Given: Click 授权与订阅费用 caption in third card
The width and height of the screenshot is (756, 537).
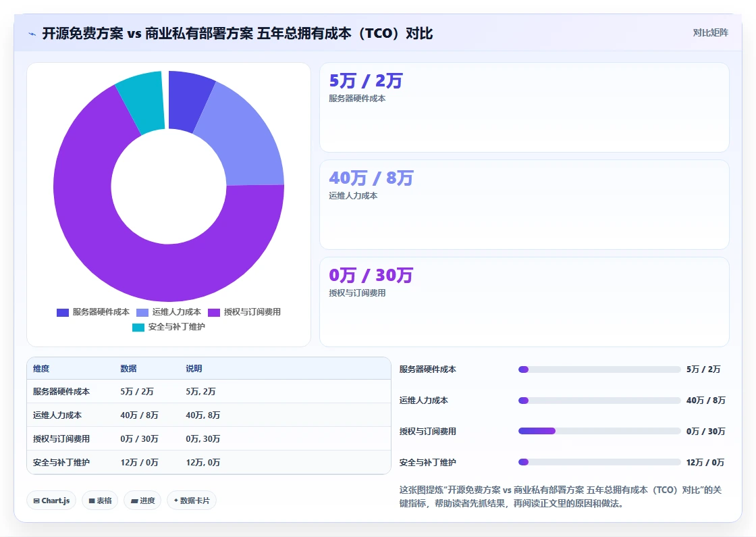Looking at the screenshot, I should pyautogui.click(x=357, y=293).
